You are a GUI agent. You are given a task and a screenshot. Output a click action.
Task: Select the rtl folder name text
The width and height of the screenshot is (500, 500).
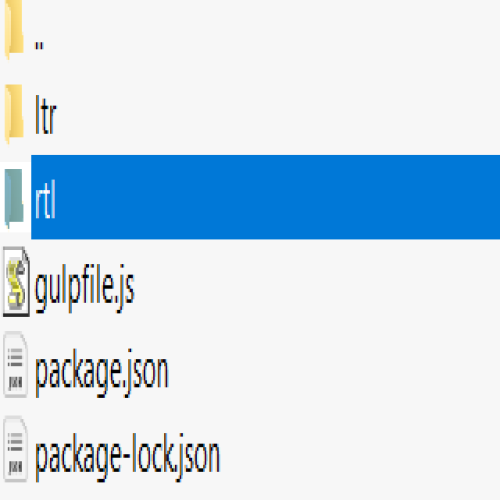coord(45,199)
